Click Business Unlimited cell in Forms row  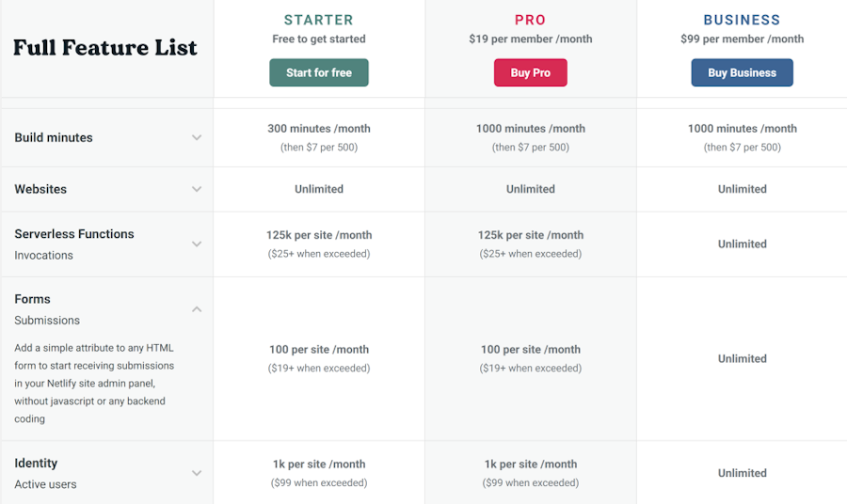pos(742,358)
